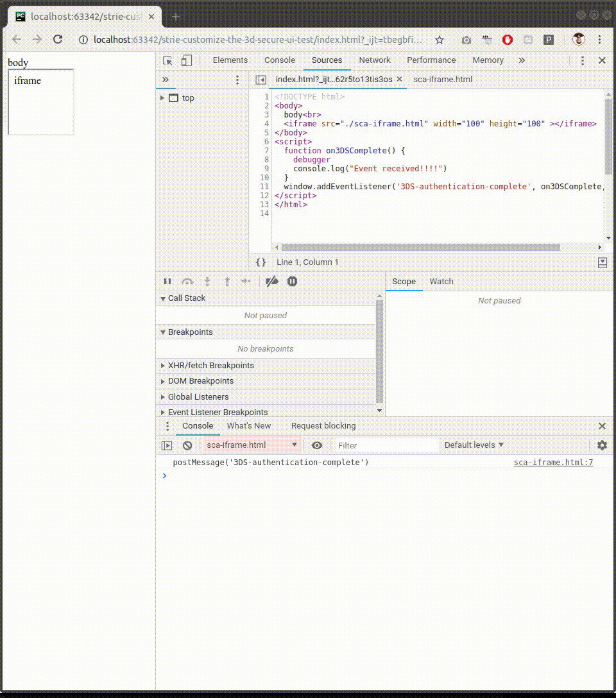This screenshot has height=698, width=616.
Task: Open DevTools customize menu (three dots)
Action: pos(582,60)
